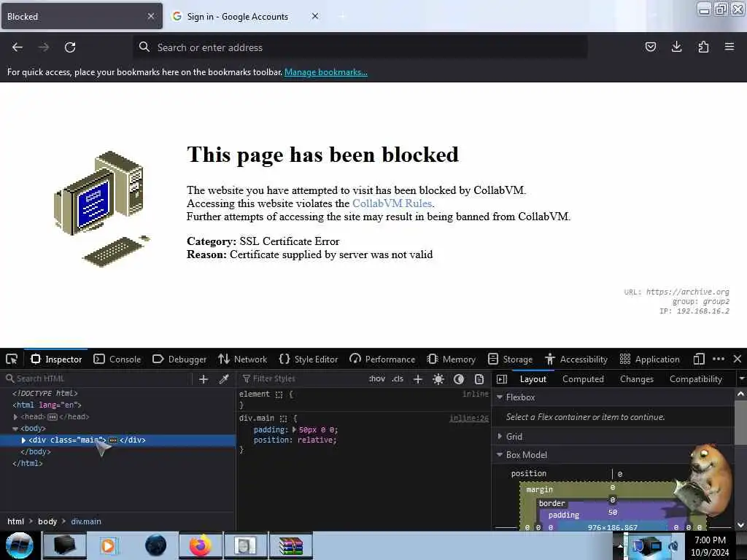Focus the Search HTML field

pos(98,379)
